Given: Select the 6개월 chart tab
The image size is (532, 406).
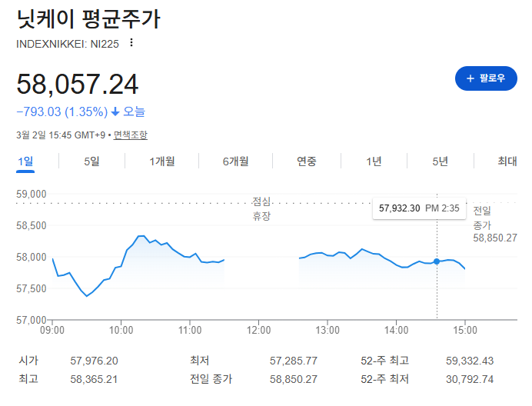Looking at the screenshot, I should point(235,161).
